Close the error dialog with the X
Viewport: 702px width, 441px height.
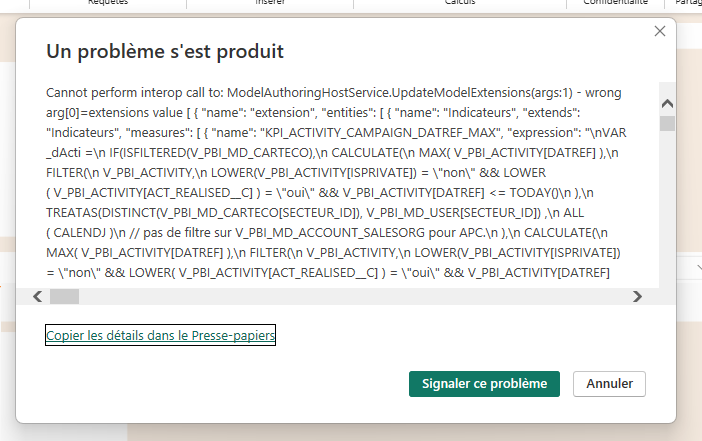(659, 32)
